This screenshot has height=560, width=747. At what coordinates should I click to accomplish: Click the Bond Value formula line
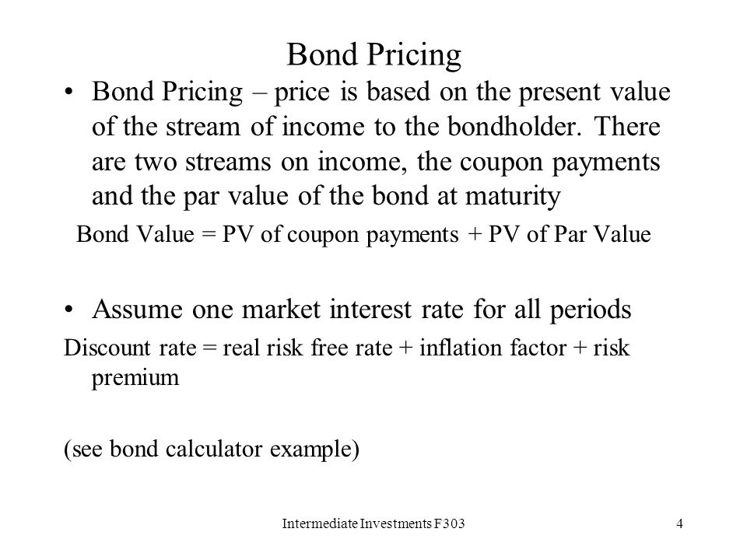[x=363, y=235]
